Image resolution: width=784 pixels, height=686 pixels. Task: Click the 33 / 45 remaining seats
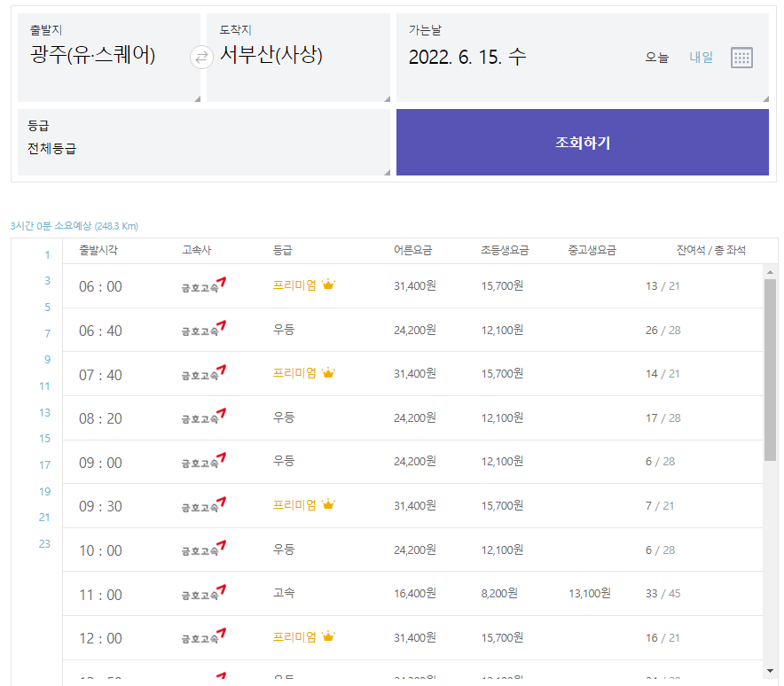tap(663, 594)
